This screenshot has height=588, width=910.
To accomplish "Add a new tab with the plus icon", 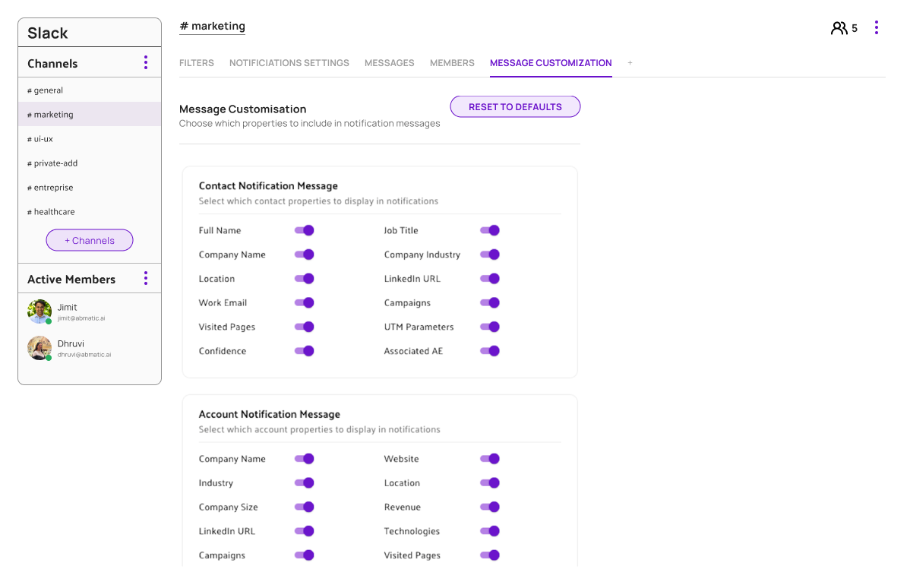I will (630, 63).
